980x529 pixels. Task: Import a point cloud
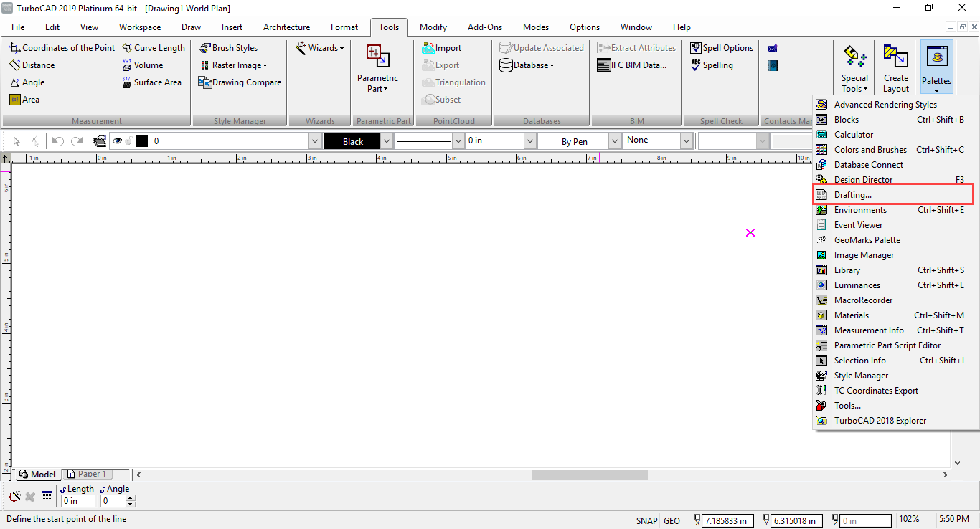(x=441, y=48)
